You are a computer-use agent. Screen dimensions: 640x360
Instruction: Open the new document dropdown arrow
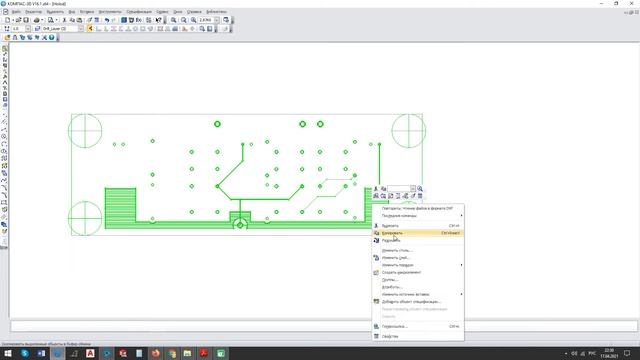pyautogui.click(x=13, y=20)
